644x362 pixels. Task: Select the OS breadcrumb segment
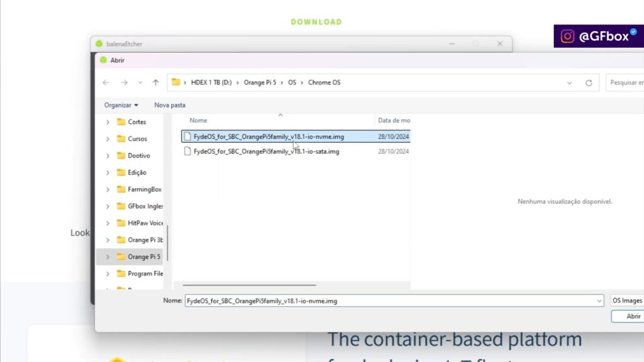(292, 82)
